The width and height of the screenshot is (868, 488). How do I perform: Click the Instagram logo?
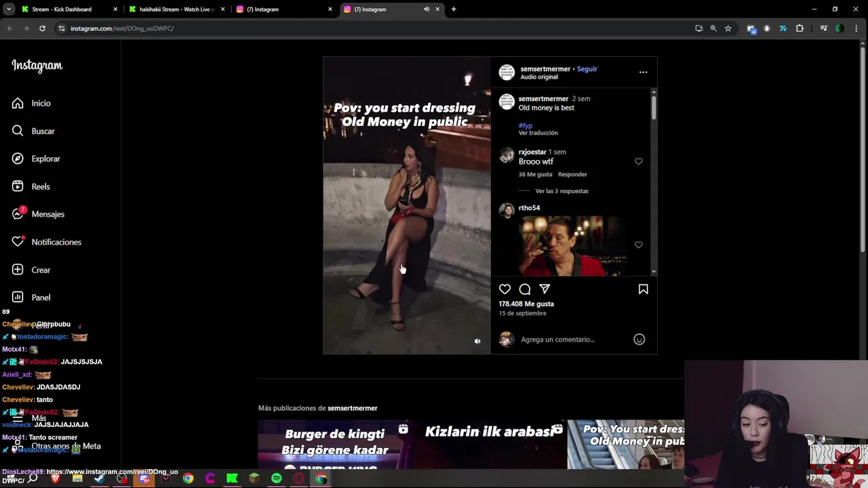click(37, 66)
